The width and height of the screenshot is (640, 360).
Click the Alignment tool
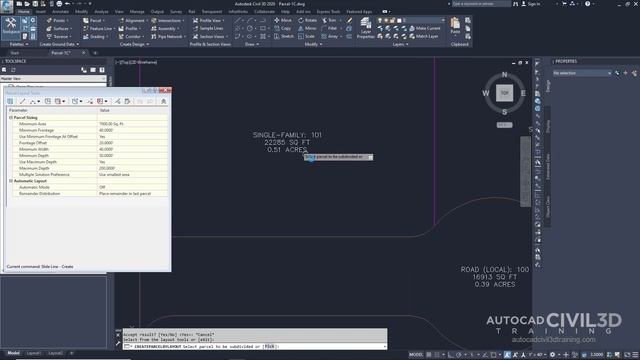click(132, 20)
